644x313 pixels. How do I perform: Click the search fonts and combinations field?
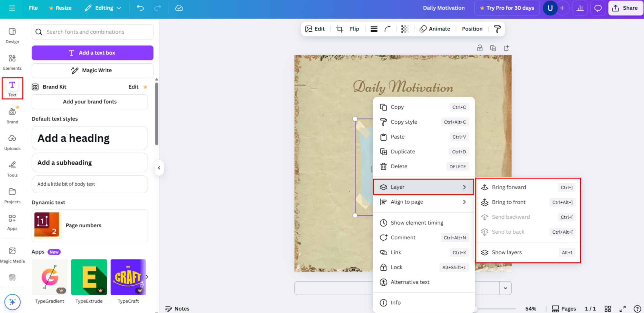tap(92, 32)
